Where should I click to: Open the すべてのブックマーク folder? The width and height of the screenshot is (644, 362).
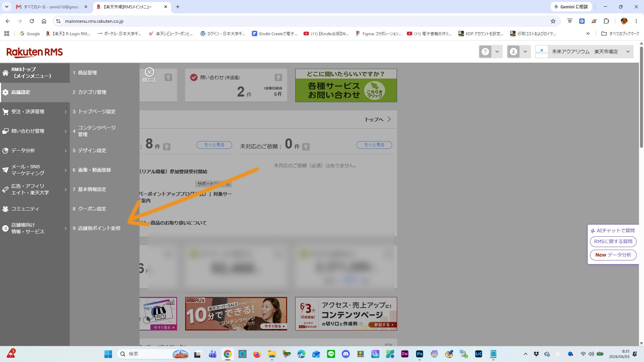click(x=620, y=34)
